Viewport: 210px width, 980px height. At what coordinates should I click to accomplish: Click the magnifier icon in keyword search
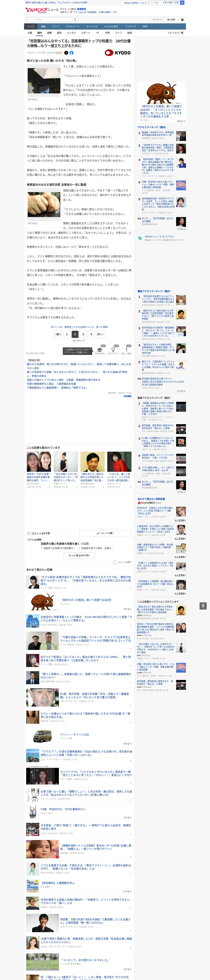click(75, 20)
